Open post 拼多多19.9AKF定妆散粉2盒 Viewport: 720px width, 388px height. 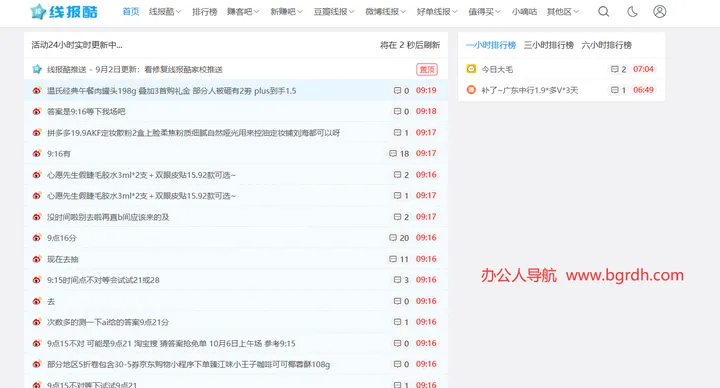click(x=193, y=133)
